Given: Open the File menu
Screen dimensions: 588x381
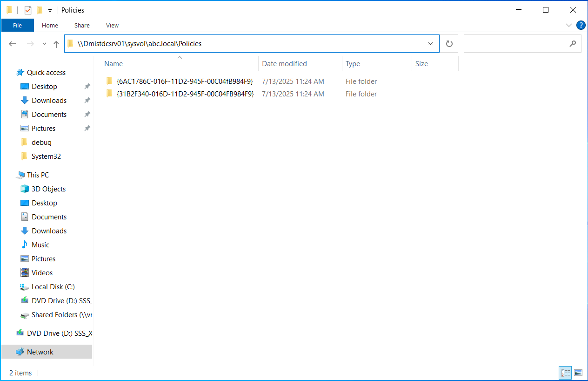Looking at the screenshot, I should pos(18,25).
